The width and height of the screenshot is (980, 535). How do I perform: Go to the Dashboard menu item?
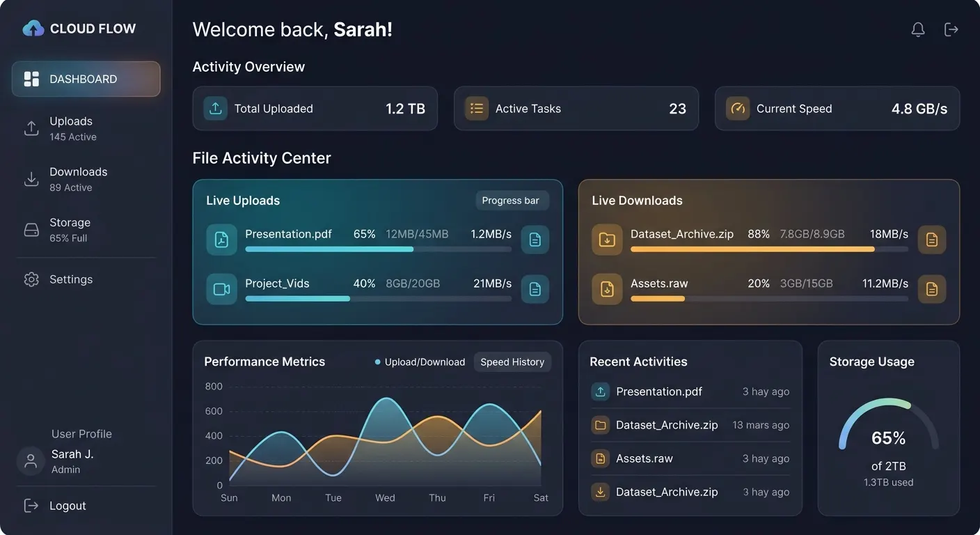[86, 79]
